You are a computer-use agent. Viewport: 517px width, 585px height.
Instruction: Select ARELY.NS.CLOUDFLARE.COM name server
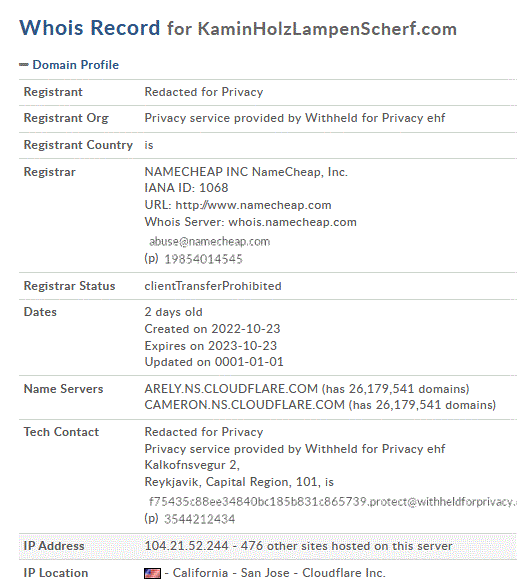(x=231, y=389)
